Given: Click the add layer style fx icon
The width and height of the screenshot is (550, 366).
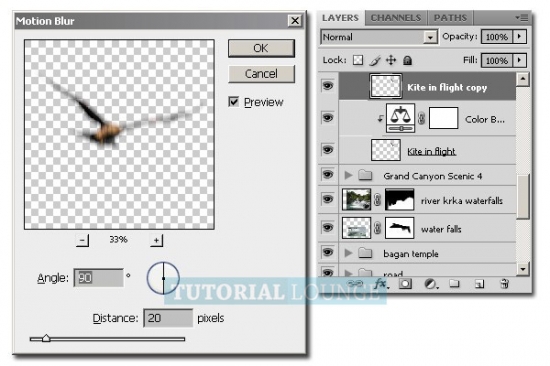Looking at the screenshot, I should (x=381, y=284).
